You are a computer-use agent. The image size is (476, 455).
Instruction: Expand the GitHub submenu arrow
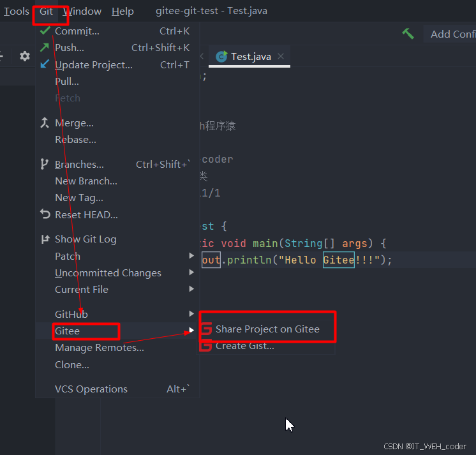pos(191,313)
